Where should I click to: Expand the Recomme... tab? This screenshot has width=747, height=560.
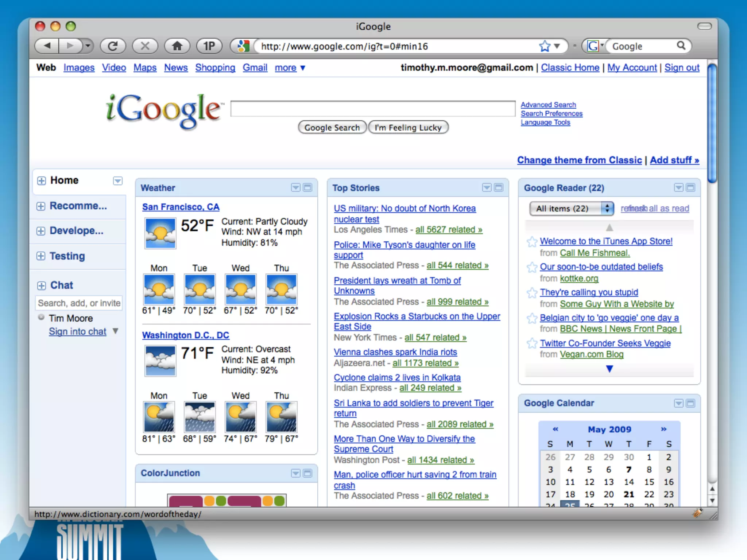point(41,206)
